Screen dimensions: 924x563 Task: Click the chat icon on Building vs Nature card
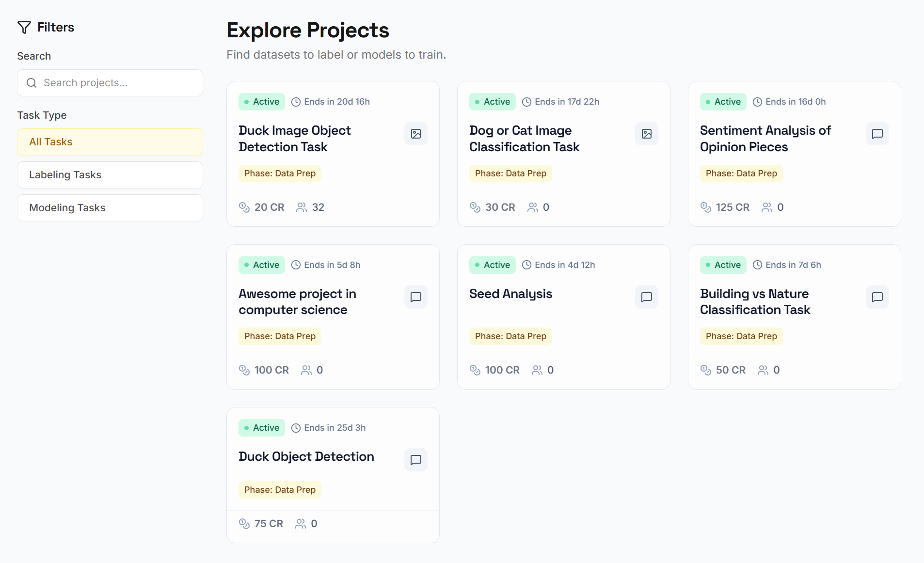(877, 297)
